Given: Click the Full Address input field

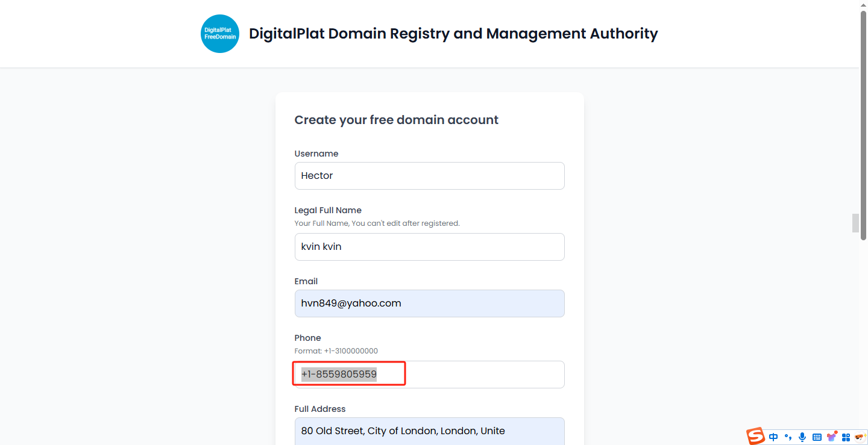Looking at the screenshot, I should [429, 431].
